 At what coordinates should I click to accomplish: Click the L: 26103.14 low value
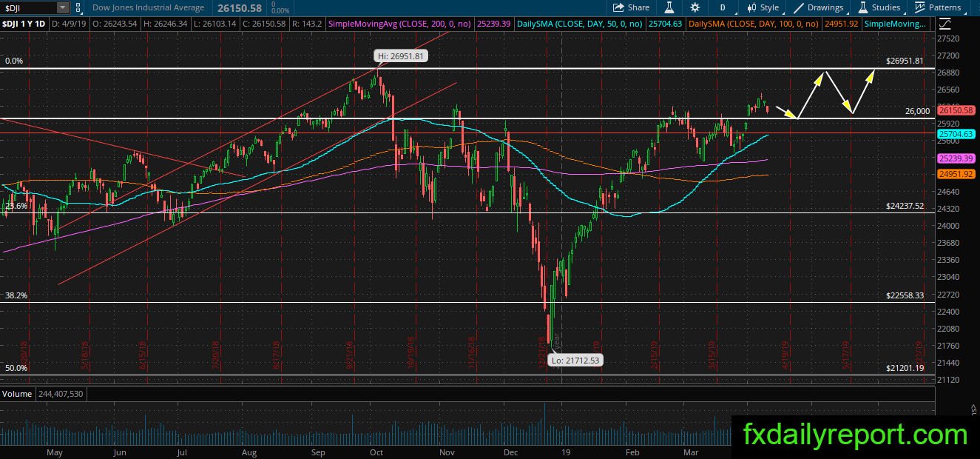pos(214,24)
